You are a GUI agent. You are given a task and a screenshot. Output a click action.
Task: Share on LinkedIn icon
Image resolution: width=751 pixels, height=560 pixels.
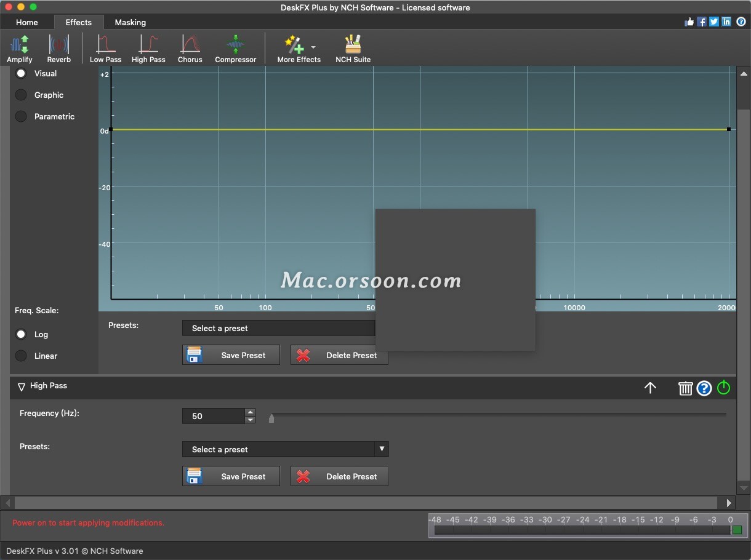click(726, 22)
